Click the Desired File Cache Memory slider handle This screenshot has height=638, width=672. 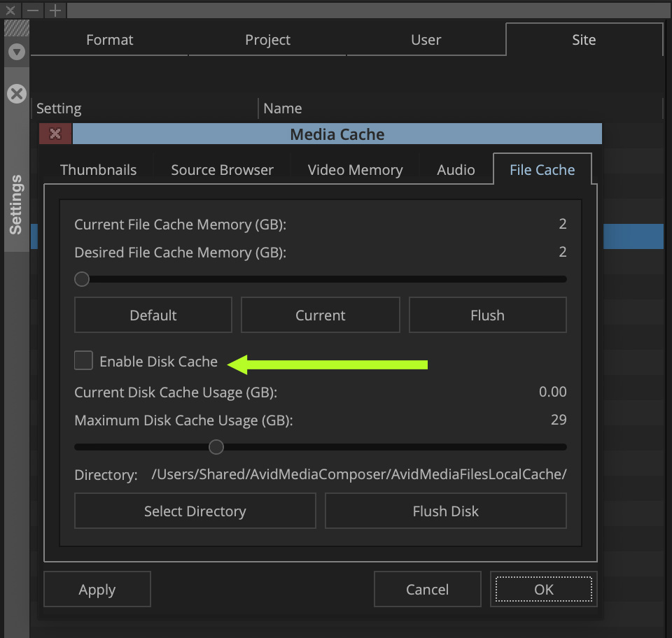82,279
